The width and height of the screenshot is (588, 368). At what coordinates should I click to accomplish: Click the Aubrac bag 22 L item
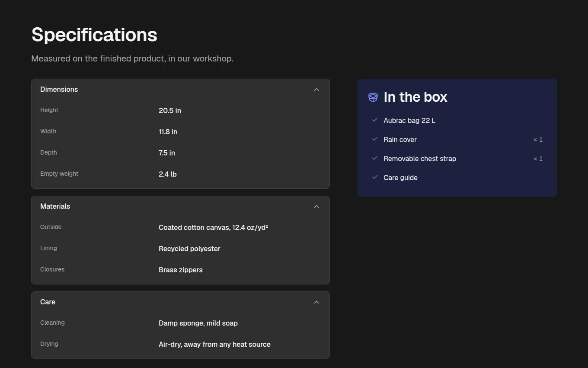(409, 120)
